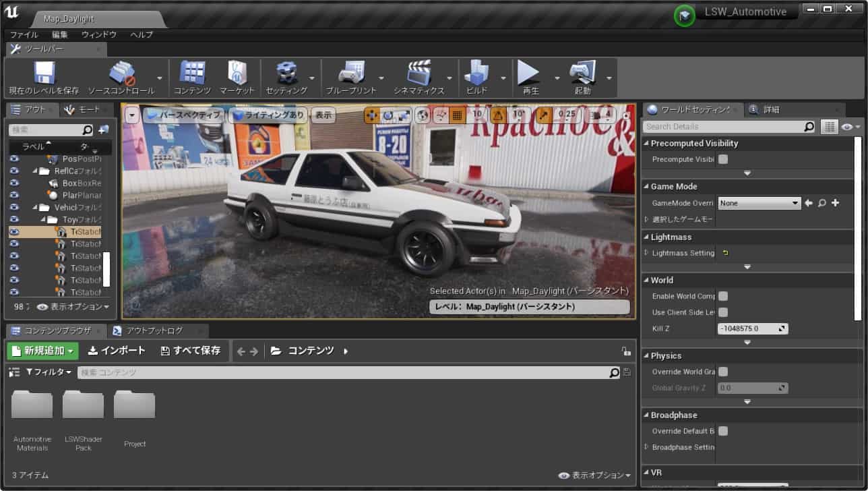Open the details view options eye dropdown
The height and width of the screenshot is (491, 868).
851,127
